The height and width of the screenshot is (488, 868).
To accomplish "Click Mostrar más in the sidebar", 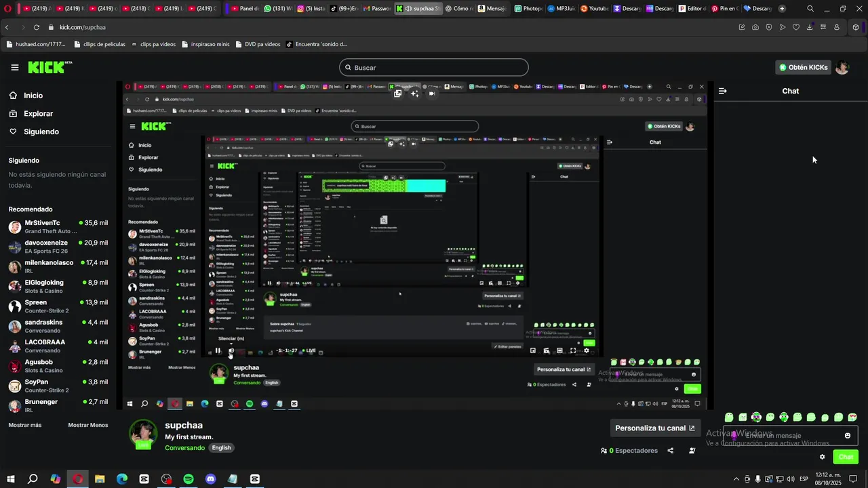I will tap(25, 425).
